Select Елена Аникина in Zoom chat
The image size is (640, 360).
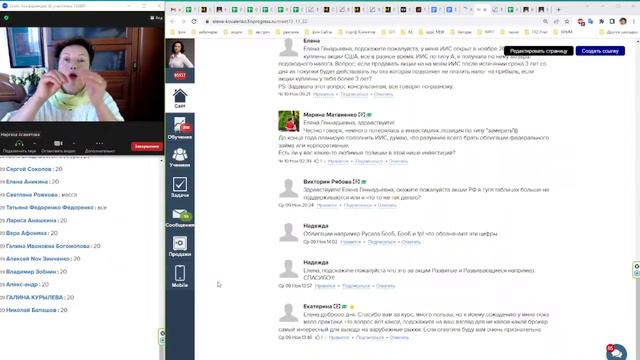point(27,182)
